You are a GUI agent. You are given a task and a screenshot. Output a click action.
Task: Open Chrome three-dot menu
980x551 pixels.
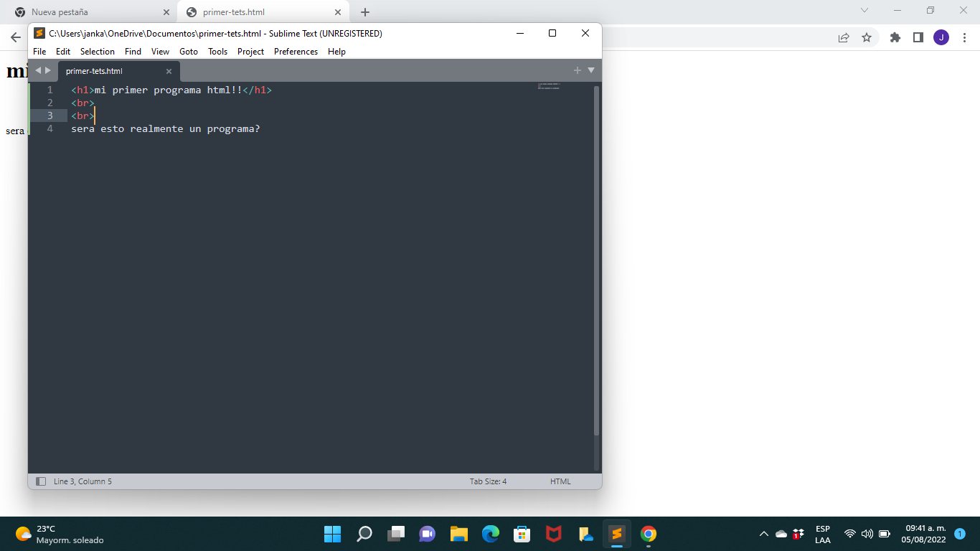tap(963, 37)
